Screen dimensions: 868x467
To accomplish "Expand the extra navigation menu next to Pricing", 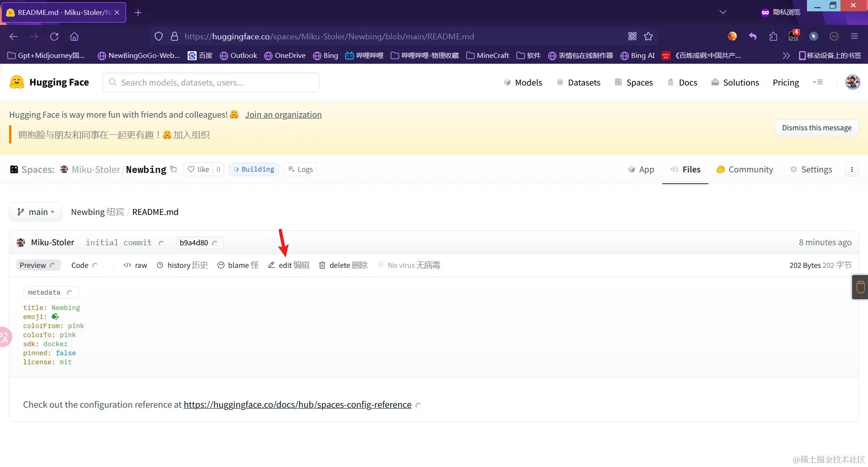I will [x=818, y=82].
